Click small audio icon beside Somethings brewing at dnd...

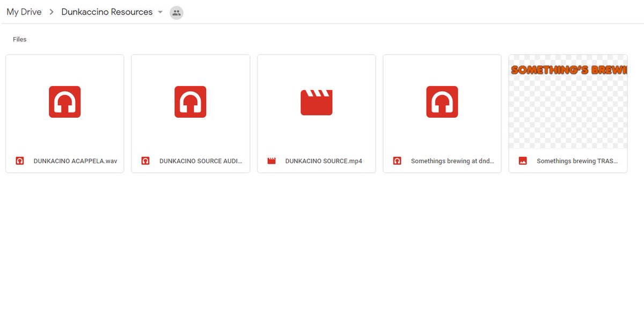[397, 161]
